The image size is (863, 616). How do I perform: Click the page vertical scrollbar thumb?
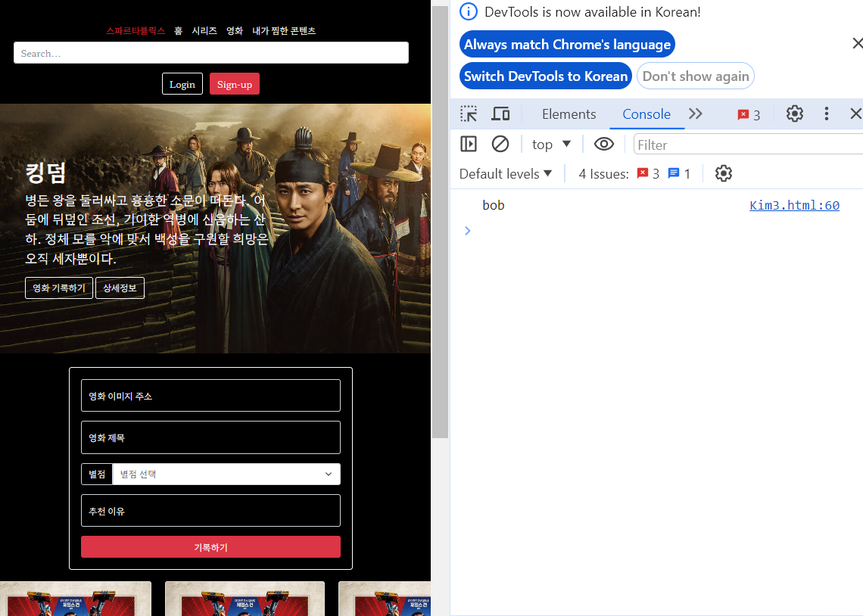(x=441, y=222)
